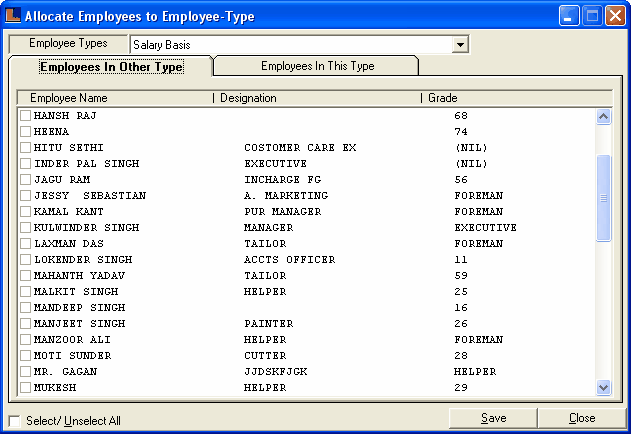Click the application icon in the title bar
Viewport: 631px width, 434px height.
13,16
